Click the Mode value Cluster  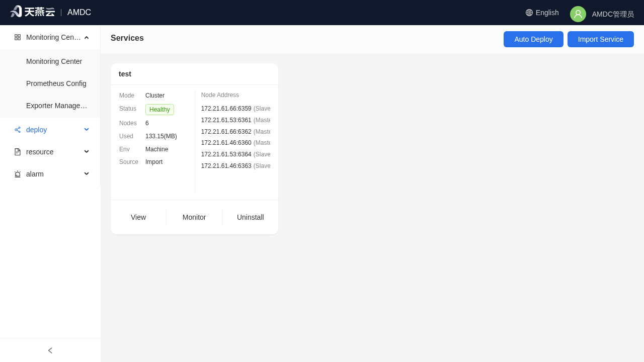tap(155, 96)
